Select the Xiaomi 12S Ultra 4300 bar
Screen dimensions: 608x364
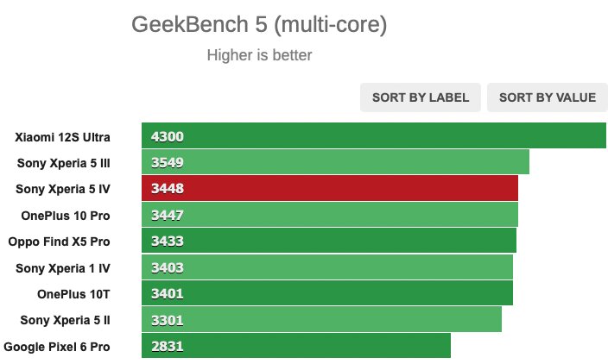point(374,135)
